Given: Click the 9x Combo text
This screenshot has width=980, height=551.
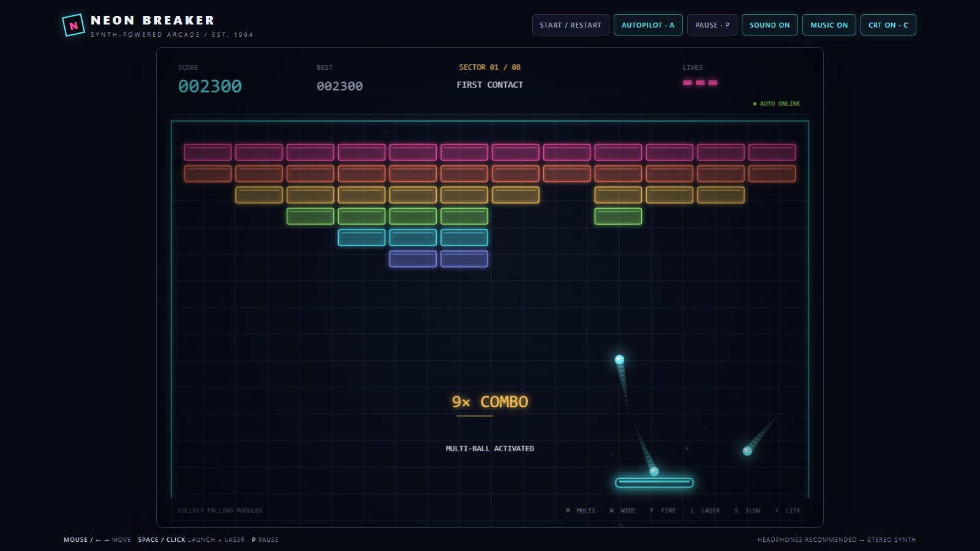Looking at the screenshot, I should (490, 402).
